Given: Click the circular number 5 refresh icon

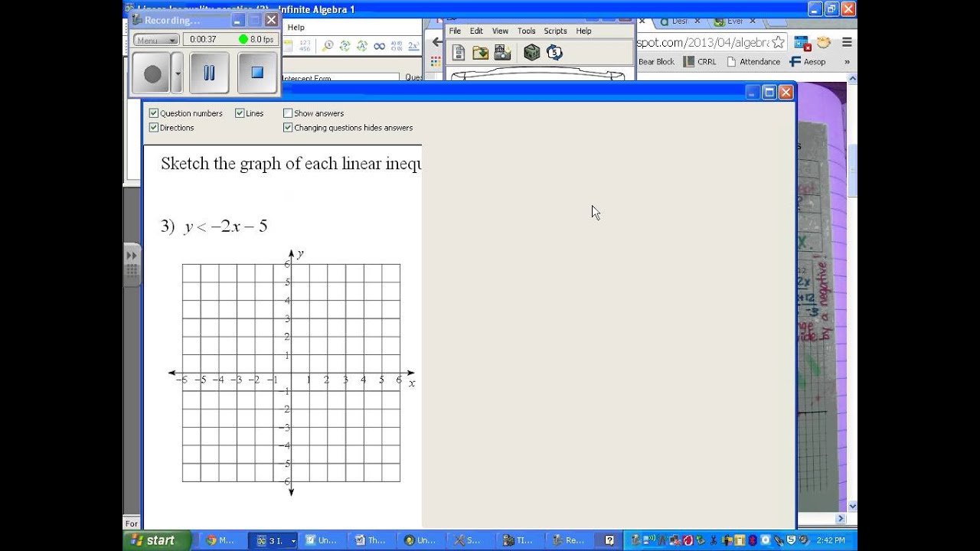Looking at the screenshot, I should [x=554, y=53].
